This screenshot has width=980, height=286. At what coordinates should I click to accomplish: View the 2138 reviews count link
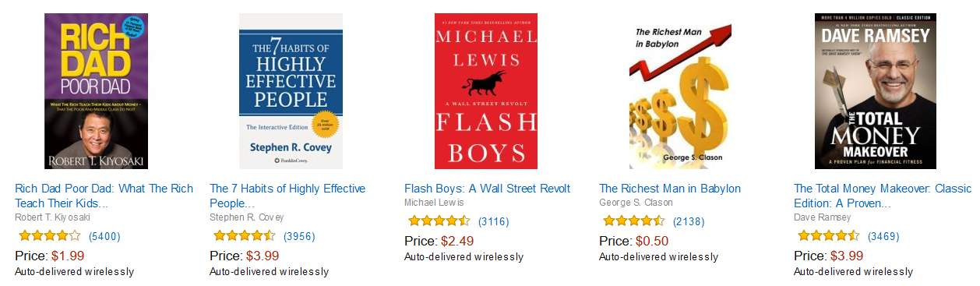pos(689,221)
